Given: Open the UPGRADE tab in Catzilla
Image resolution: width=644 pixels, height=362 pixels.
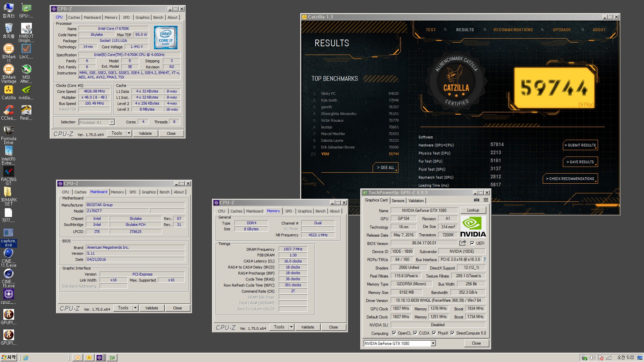Looking at the screenshot, I should click(562, 30).
